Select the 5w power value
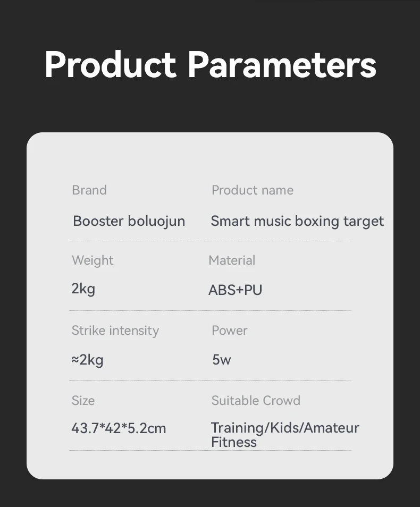The height and width of the screenshot is (507, 420). 222,360
